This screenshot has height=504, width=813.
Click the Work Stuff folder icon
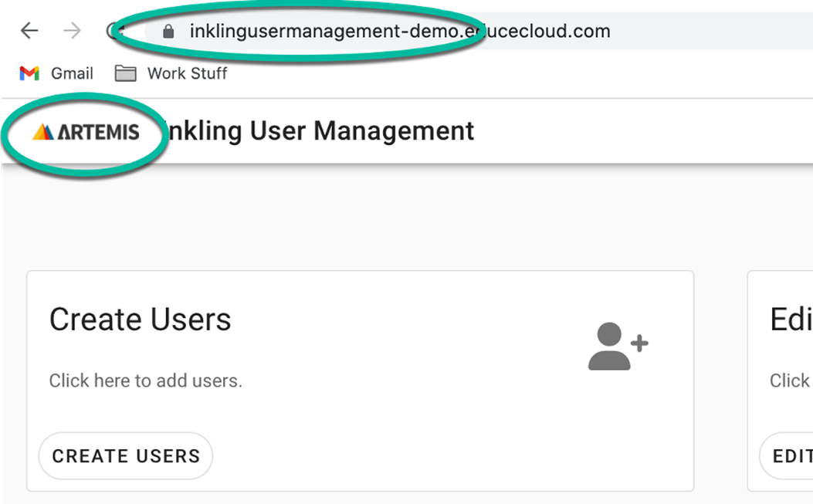point(125,73)
